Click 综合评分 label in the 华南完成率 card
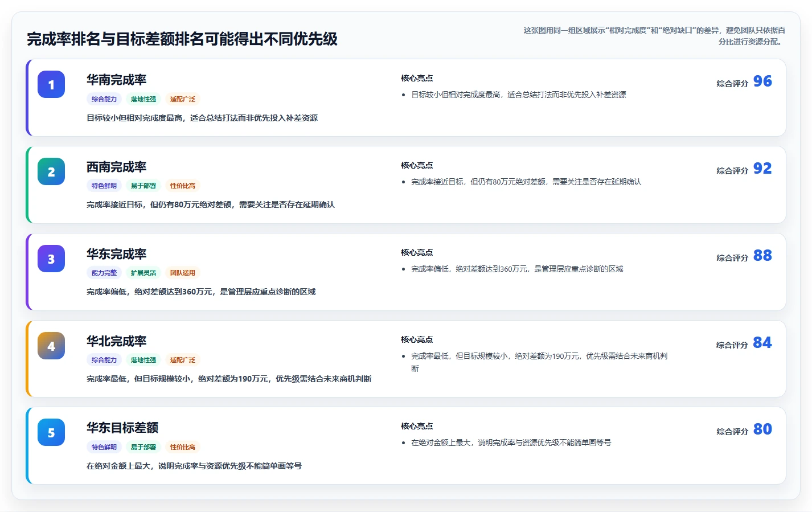The height and width of the screenshot is (512, 812). pos(732,84)
